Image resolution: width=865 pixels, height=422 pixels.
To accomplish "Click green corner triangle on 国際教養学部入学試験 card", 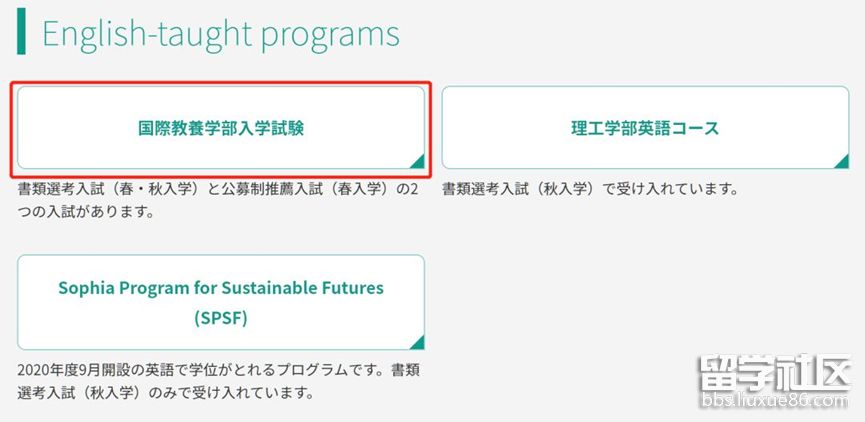I will tap(418, 162).
